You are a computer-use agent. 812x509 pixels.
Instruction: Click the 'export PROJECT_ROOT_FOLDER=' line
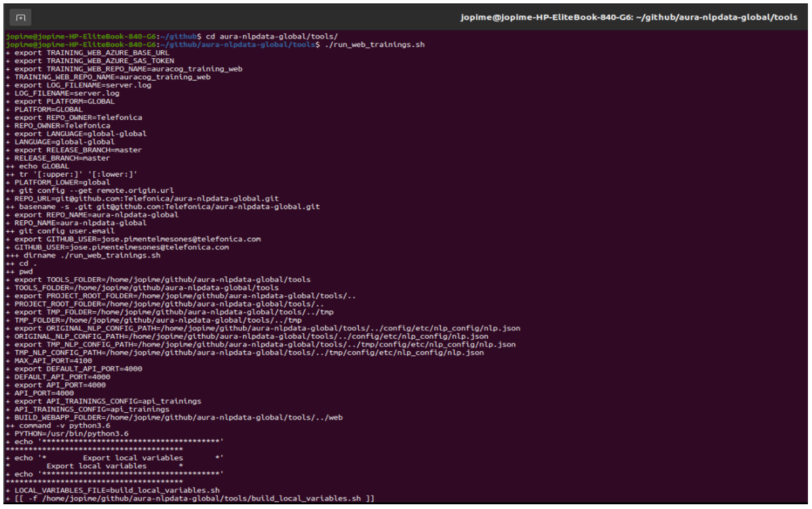[x=181, y=296]
